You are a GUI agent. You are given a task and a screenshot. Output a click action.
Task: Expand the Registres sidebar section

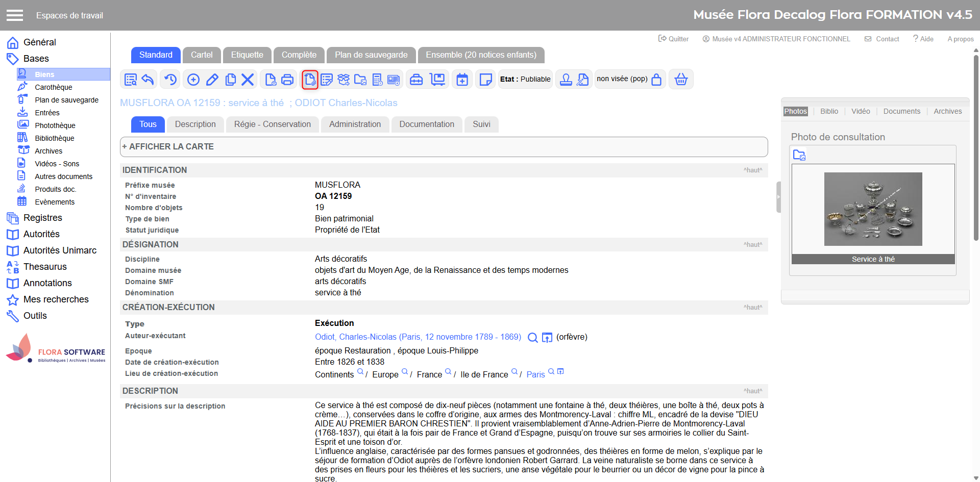coord(43,218)
